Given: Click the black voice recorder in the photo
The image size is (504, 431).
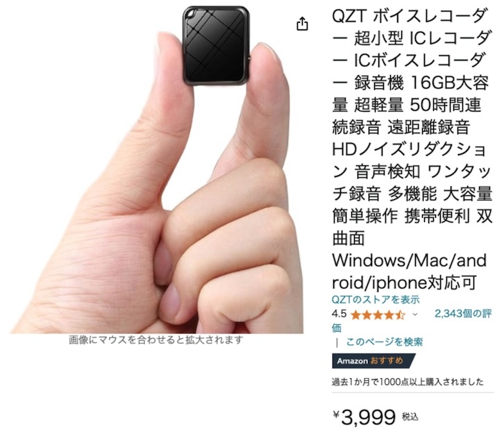Looking at the screenshot, I should (x=216, y=46).
